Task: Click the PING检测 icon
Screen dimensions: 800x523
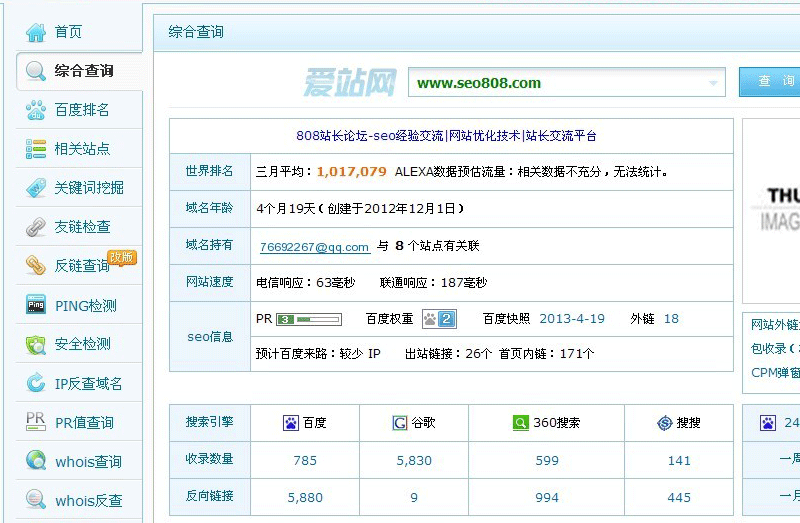Action: pos(36,306)
